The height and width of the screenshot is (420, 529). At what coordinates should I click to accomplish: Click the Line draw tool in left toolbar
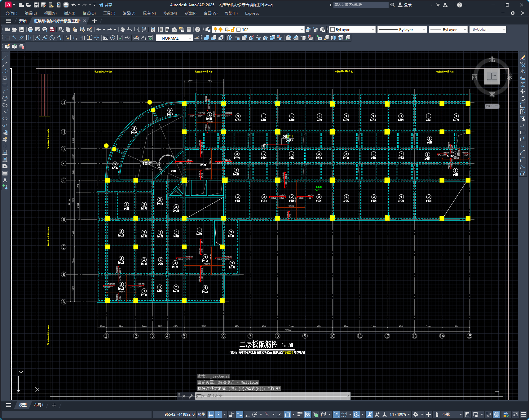[5, 57]
